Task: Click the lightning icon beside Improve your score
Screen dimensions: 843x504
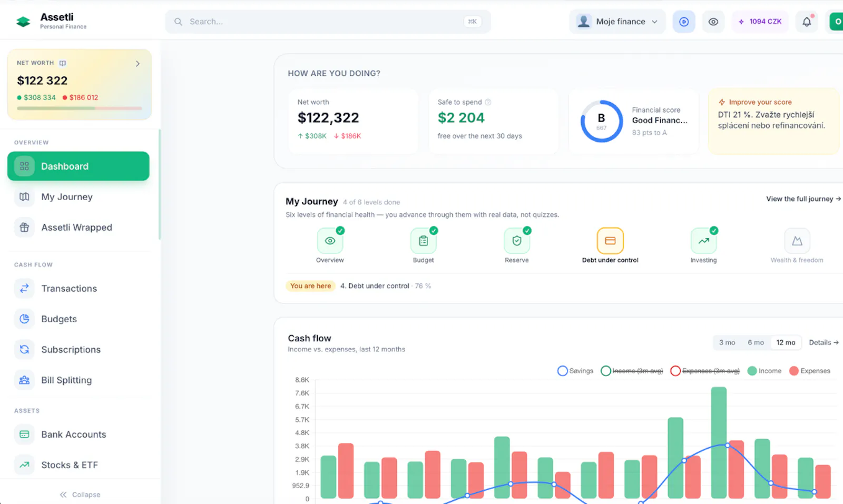Action: [722, 102]
